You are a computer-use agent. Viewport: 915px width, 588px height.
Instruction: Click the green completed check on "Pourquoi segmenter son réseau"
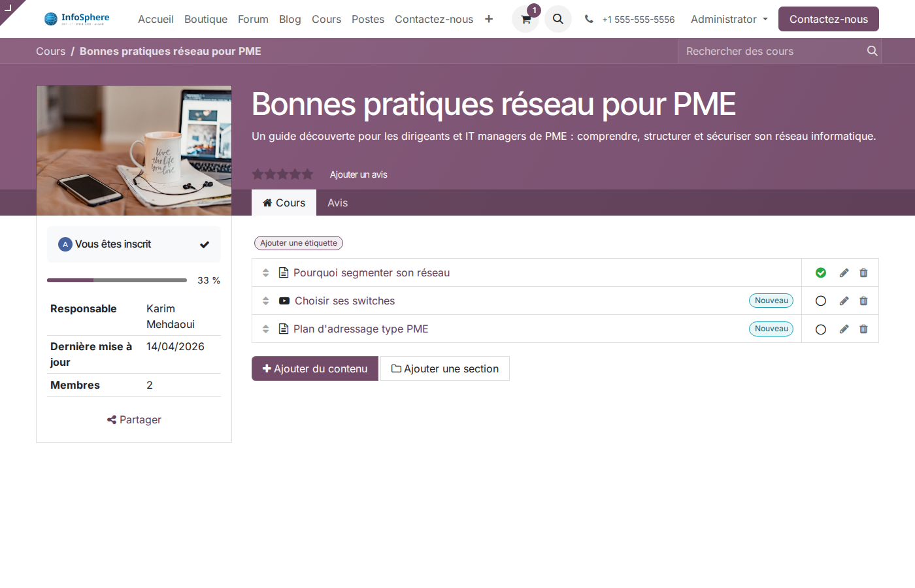tap(820, 272)
